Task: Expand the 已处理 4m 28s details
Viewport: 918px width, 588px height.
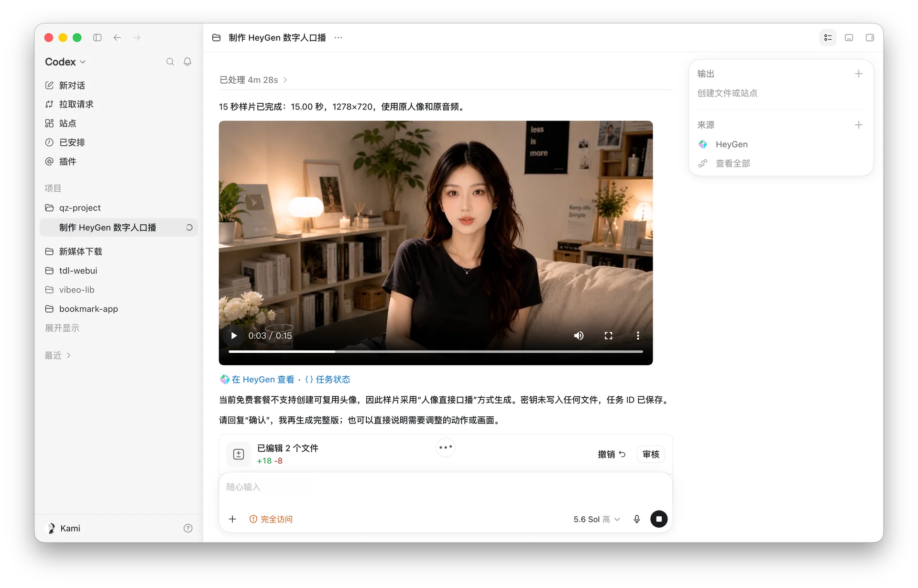Action: tap(253, 80)
